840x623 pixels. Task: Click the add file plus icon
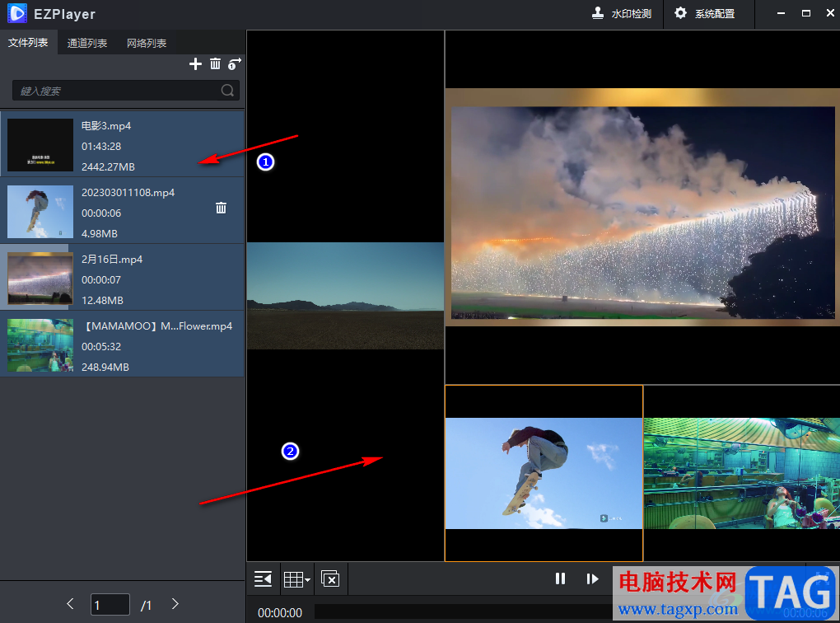(x=195, y=64)
